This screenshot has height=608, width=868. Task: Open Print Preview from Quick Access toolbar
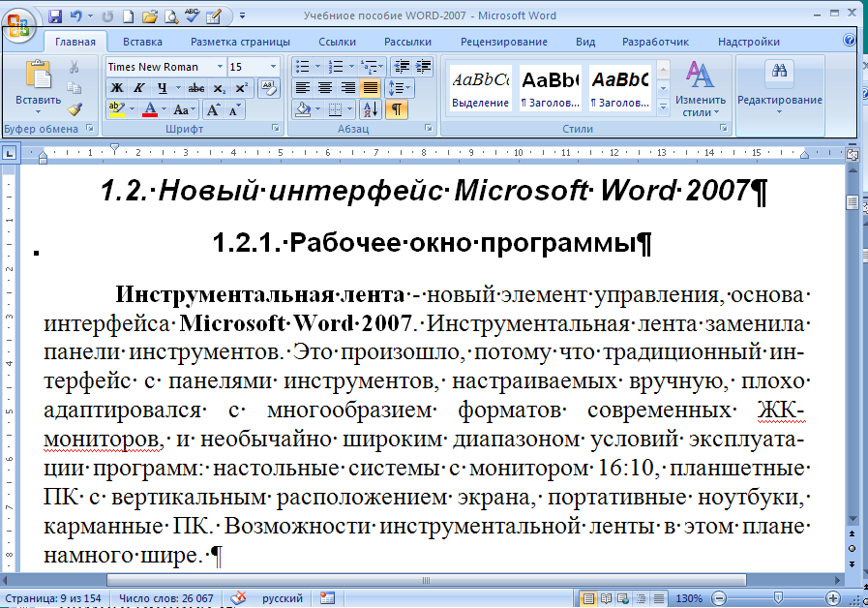(171, 16)
